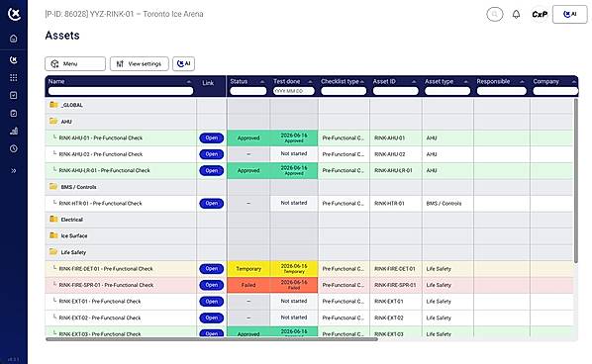The width and height of the screenshot is (592, 364).
Task: Click the search icon in top header
Action: coord(495,14)
